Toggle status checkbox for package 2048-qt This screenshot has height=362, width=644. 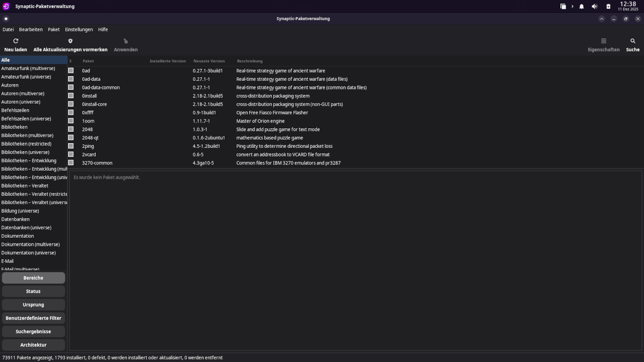tap(71, 138)
